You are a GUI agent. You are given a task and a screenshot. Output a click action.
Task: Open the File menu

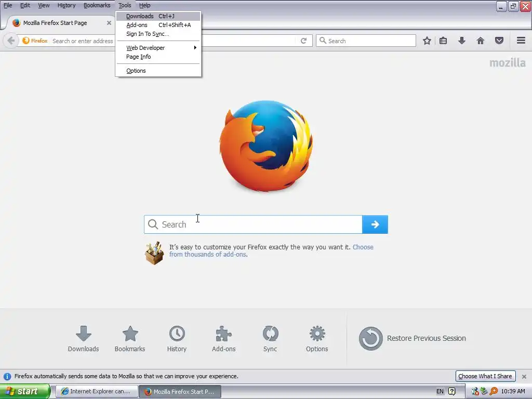click(8, 5)
